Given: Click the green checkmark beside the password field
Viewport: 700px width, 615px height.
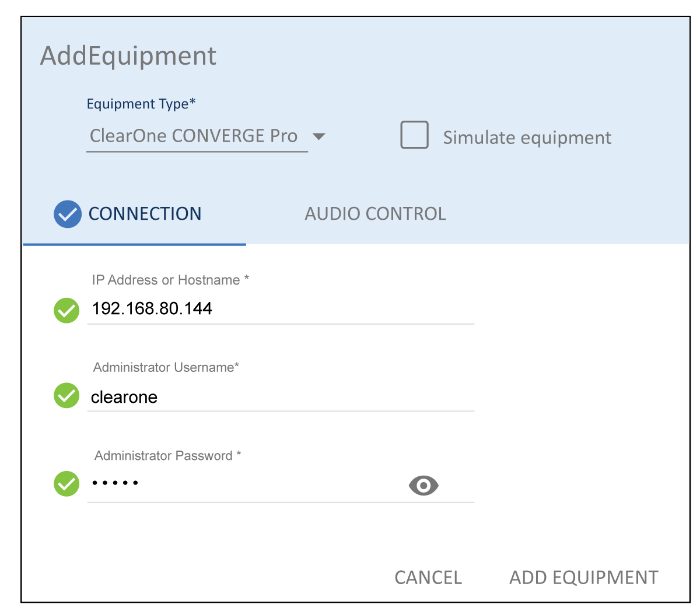Looking at the screenshot, I should click(66, 484).
